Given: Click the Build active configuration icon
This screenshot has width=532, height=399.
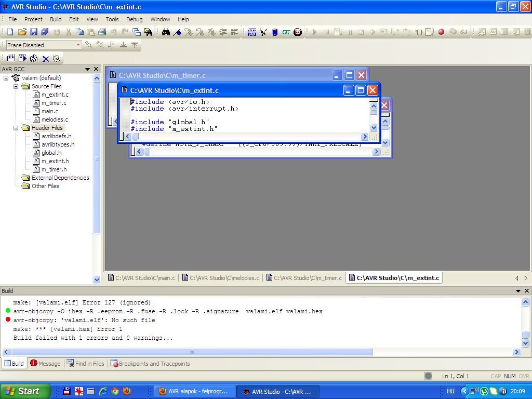Looking at the screenshot, I should click(x=11, y=58).
